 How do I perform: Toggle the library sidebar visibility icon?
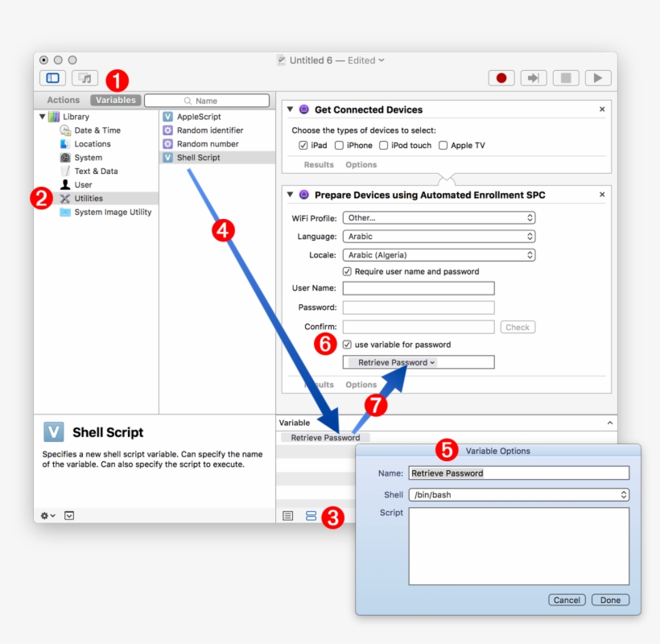point(52,77)
